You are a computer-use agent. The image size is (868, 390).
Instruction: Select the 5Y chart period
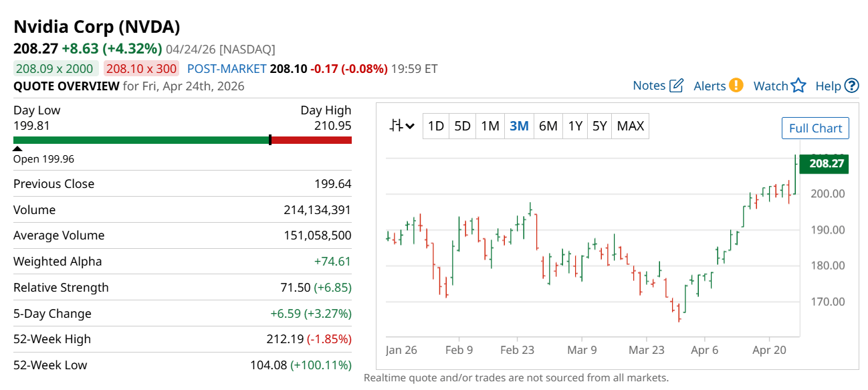600,126
